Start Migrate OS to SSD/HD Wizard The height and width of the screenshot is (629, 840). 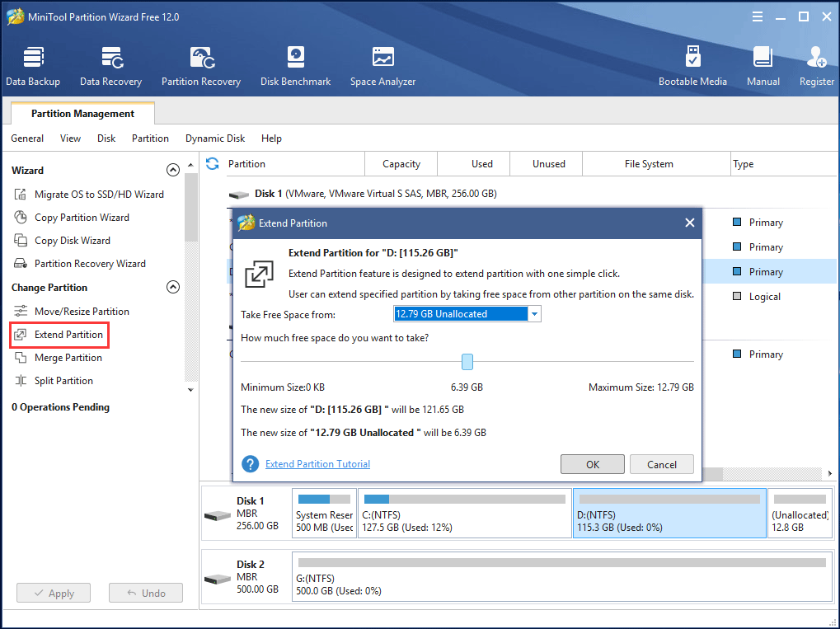(89, 195)
